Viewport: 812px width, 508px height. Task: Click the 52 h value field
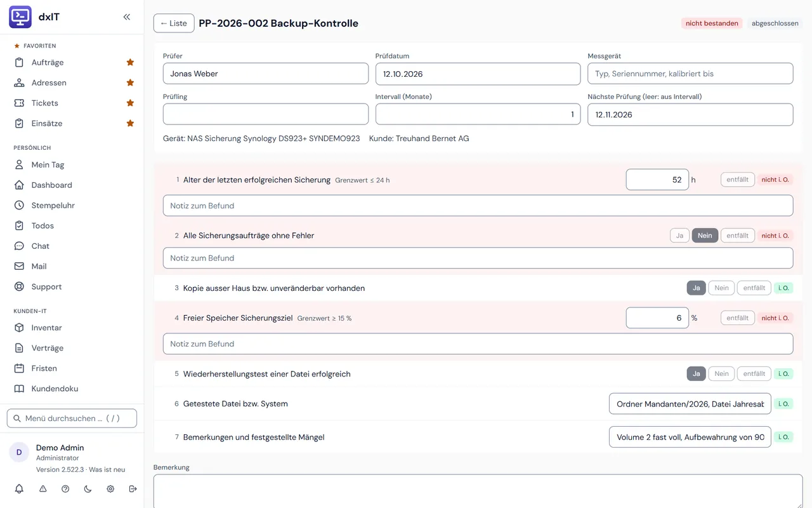pos(657,180)
